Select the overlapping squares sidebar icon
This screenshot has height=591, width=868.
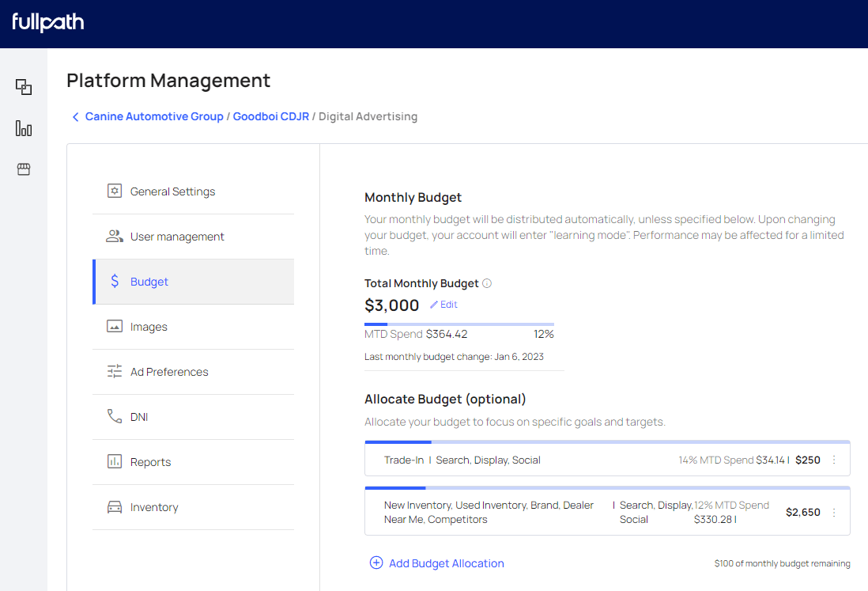(x=24, y=87)
